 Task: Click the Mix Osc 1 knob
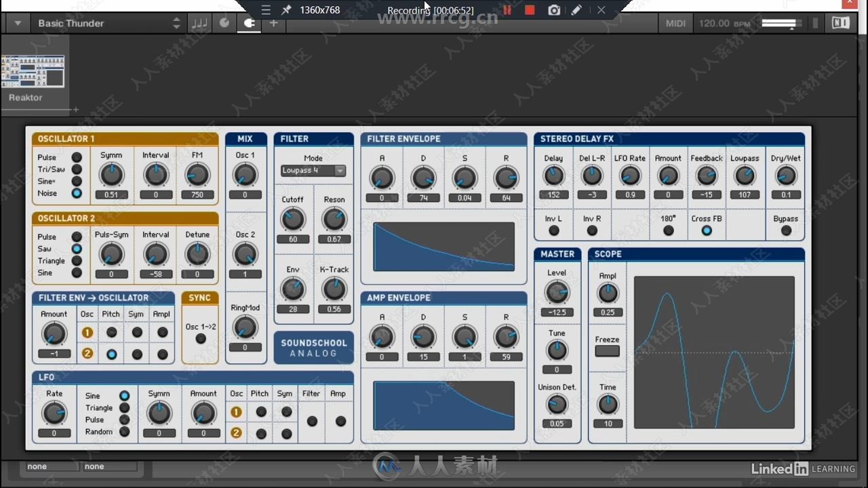[245, 175]
